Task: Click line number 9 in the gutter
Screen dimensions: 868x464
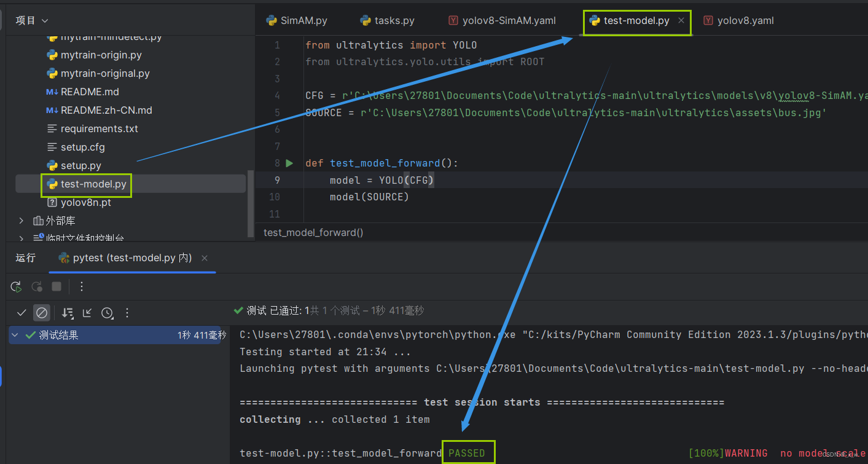Action: pos(277,180)
